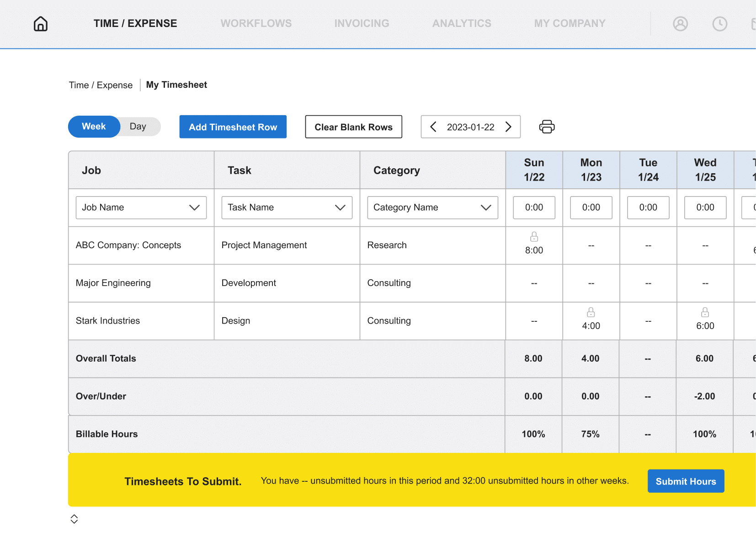
Task: Click the Time / Expense breadcrumb link
Action: pos(101,85)
